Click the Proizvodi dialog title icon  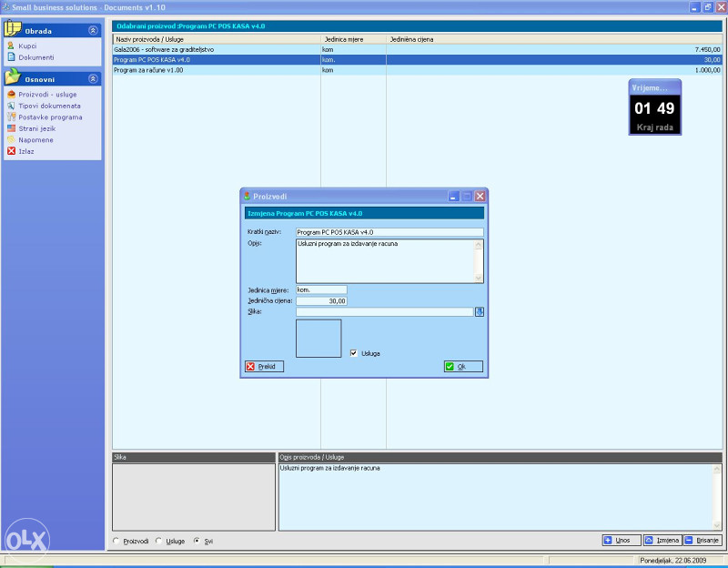(247, 197)
